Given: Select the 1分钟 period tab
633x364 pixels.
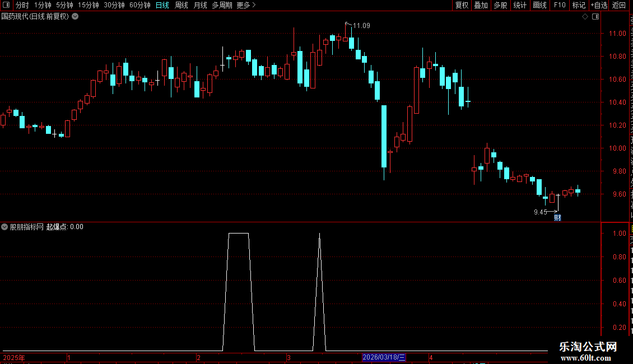Looking at the screenshot, I should pyautogui.click(x=43, y=5).
